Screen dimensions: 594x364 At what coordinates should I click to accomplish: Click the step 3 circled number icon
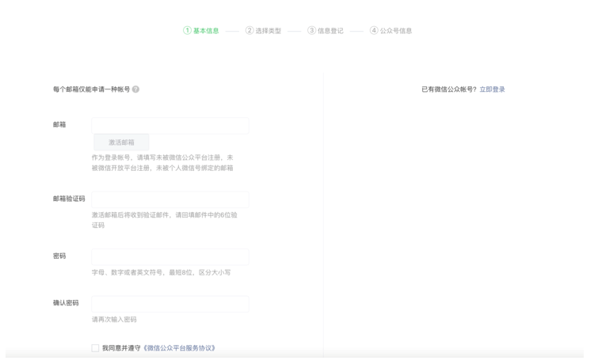[311, 31]
